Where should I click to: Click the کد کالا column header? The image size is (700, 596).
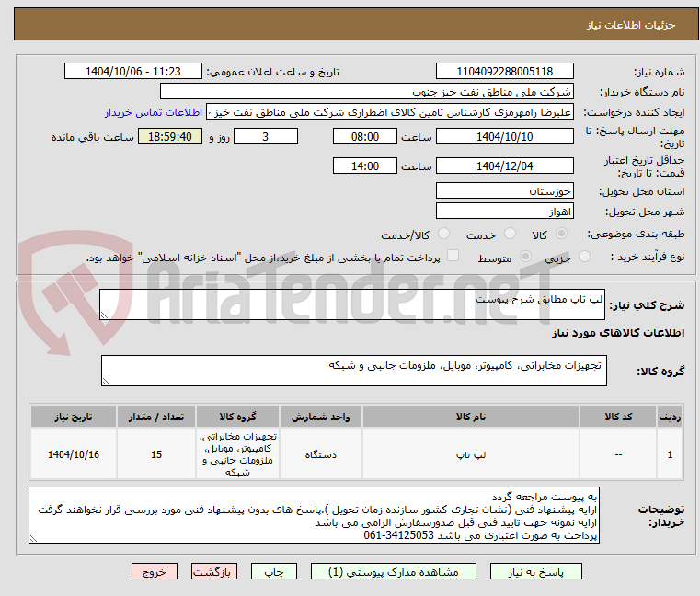pyautogui.click(x=618, y=417)
